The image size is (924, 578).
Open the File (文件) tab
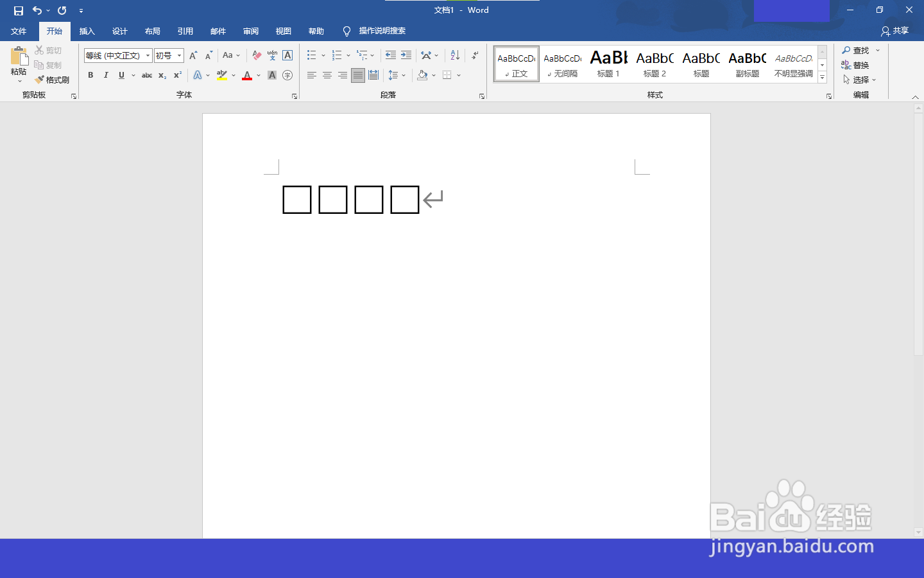pyautogui.click(x=19, y=31)
